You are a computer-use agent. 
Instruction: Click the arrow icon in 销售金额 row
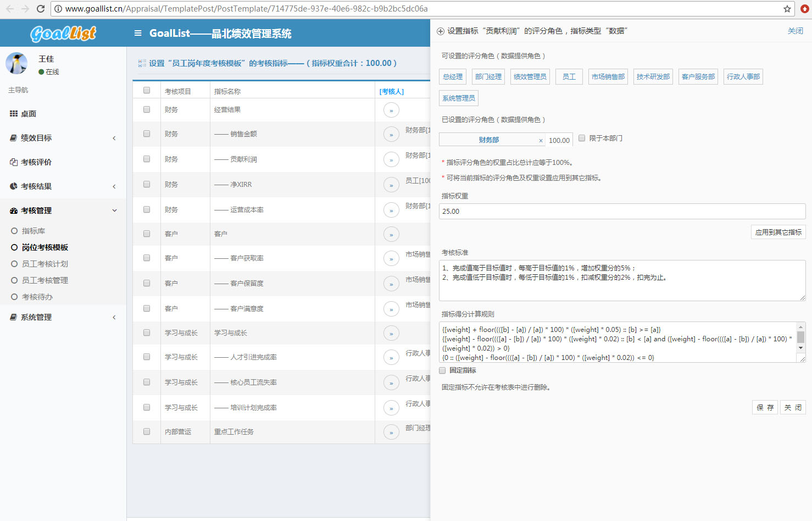click(391, 135)
